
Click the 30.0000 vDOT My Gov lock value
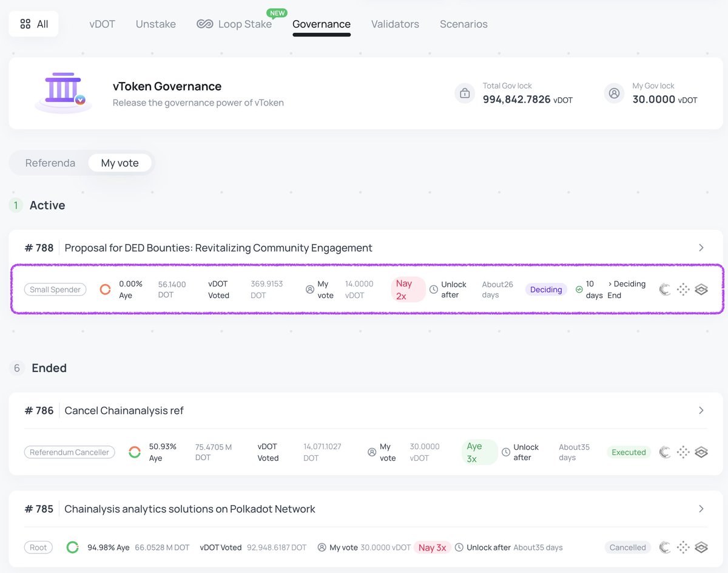click(665, 100)
